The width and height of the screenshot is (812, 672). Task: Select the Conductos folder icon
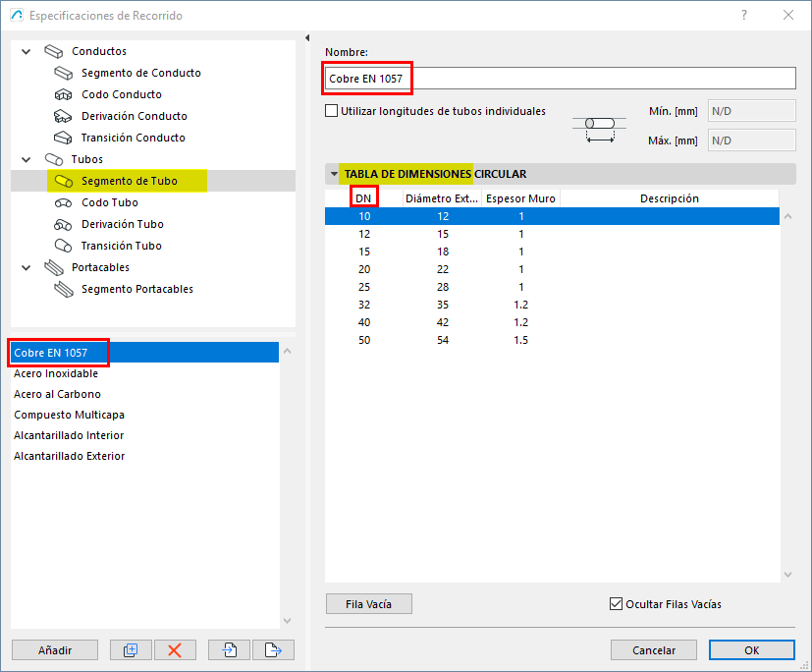point(53,51)
